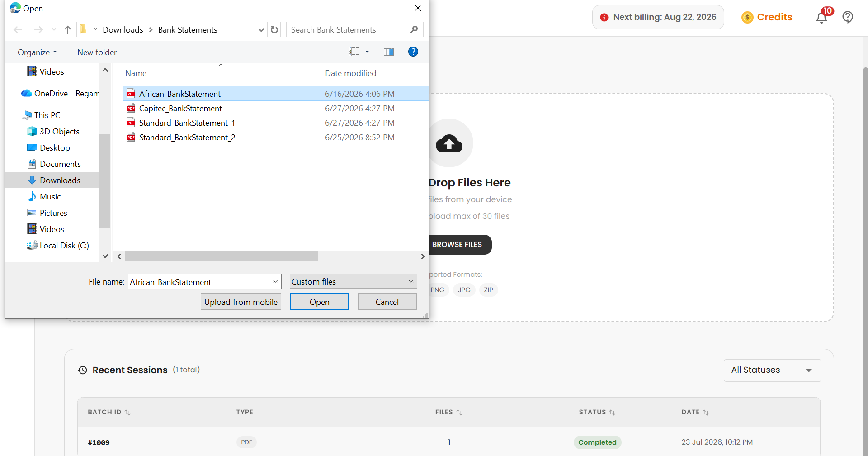Click the horizontal scrollbar left arrow
The image size is (868, 456).
click(119, 256)
